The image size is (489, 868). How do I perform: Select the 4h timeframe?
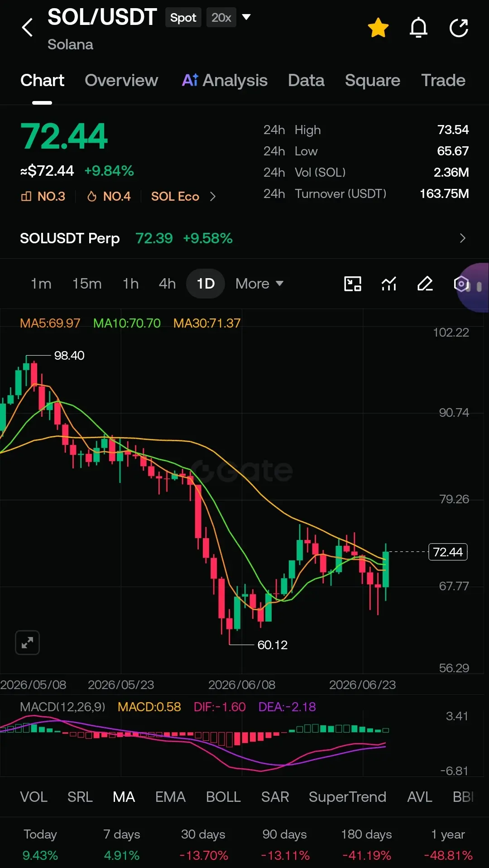tap(167, 284)
